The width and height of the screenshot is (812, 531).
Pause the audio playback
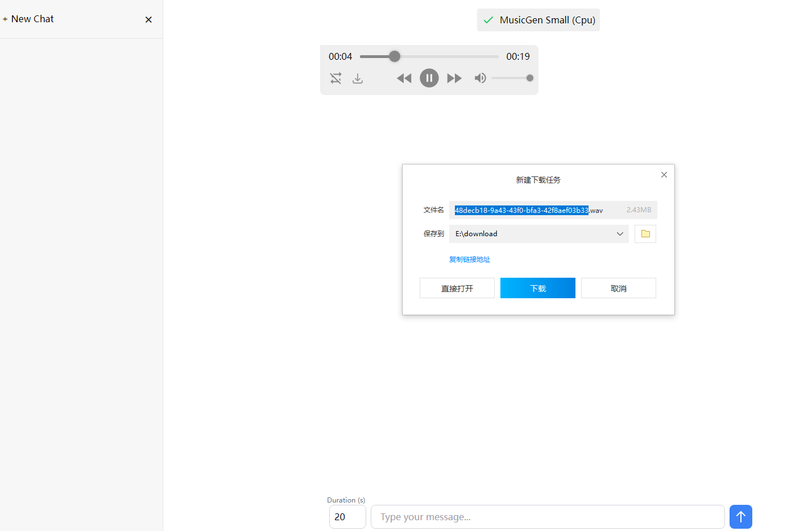tap(429, 78)
